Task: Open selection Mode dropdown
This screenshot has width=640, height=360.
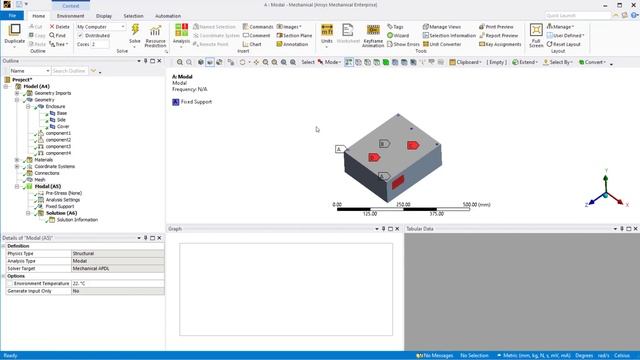Action: 329,62
